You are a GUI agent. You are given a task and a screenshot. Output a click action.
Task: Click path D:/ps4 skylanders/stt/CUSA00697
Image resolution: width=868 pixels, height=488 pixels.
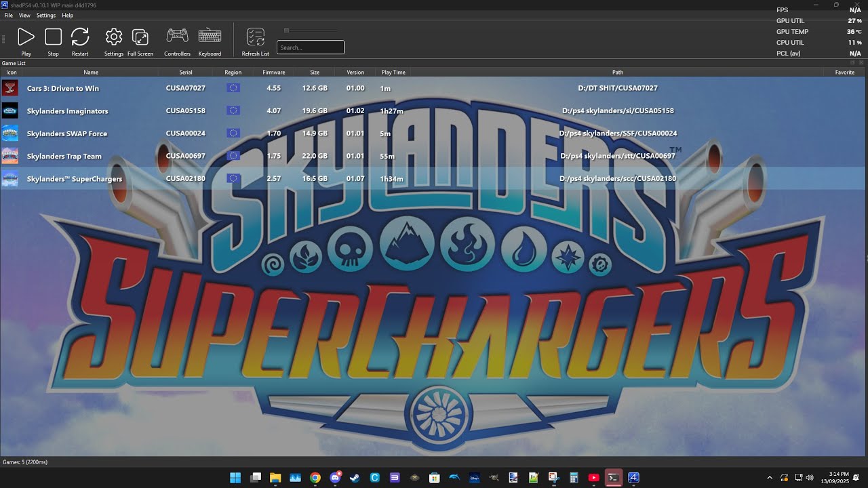coord(618,156)
